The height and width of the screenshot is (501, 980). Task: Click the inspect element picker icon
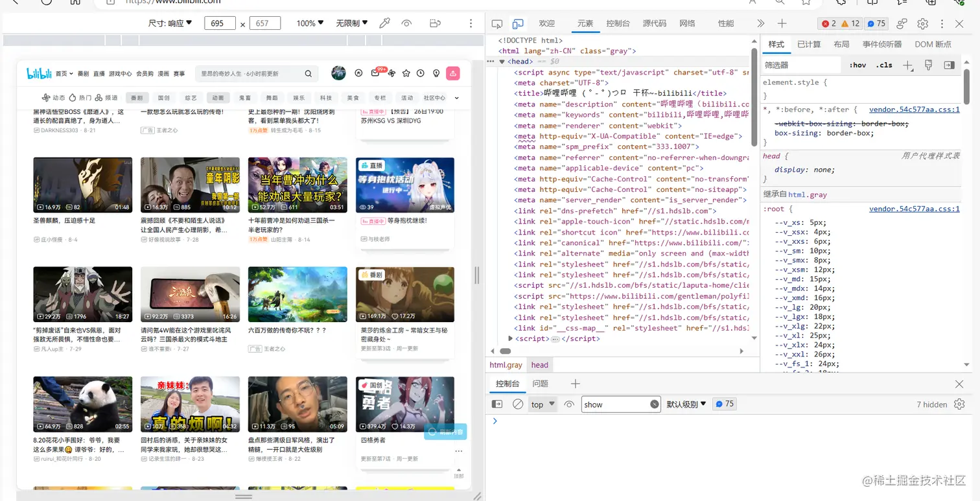pyautogui.click(x=497, y=23)
